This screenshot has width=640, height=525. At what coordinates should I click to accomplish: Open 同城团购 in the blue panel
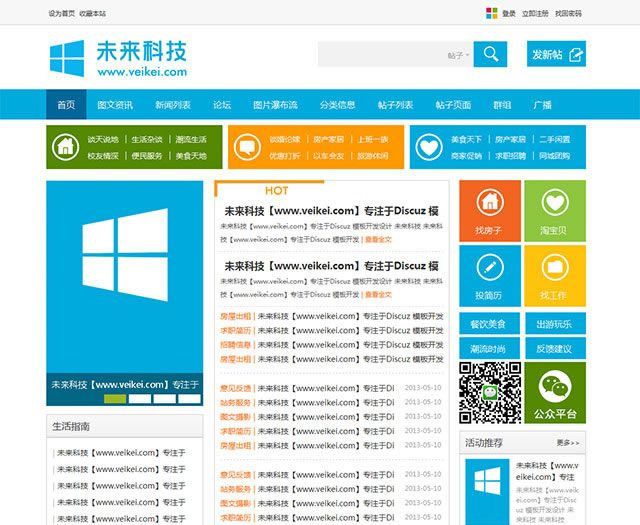[555, 156]
